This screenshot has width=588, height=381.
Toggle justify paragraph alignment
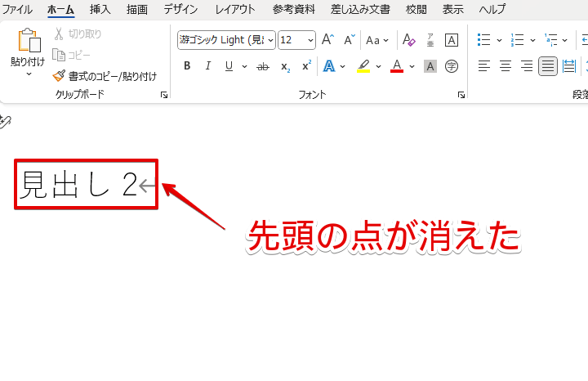point(548,66)
